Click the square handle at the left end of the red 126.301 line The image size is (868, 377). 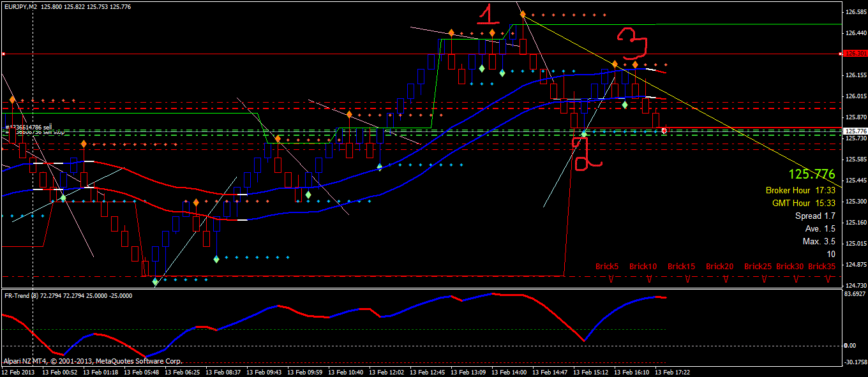(x=3, y=54)
